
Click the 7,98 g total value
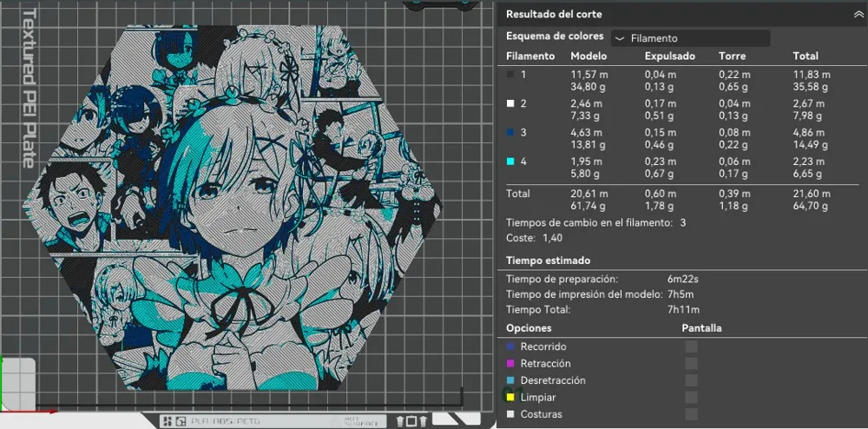click(807, 115)
